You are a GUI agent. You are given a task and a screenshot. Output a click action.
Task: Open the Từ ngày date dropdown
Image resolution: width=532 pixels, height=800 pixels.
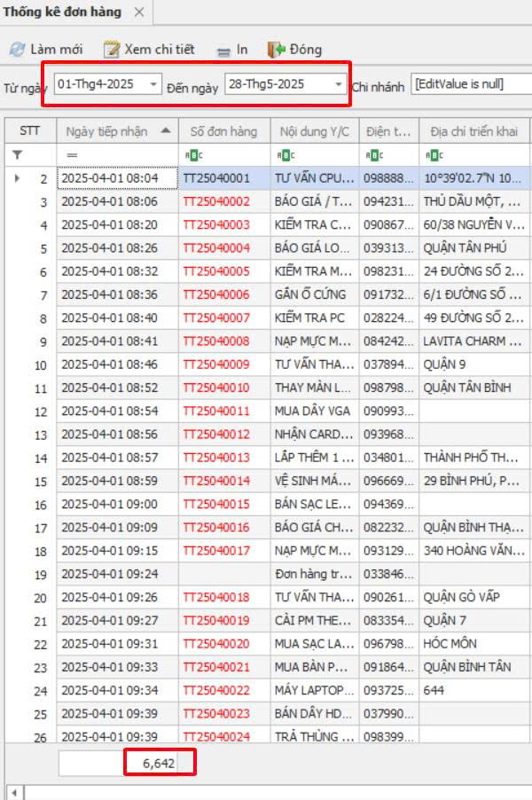(154, 84)
